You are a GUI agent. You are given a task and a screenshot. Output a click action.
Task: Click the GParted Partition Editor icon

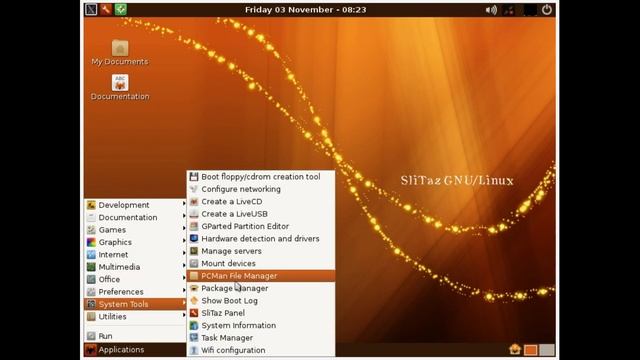(194, 226)
